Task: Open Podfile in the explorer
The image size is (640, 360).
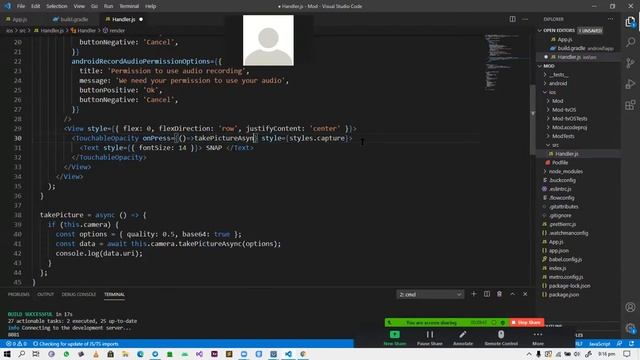Action: pyautogui.click(x=560, y=162)
